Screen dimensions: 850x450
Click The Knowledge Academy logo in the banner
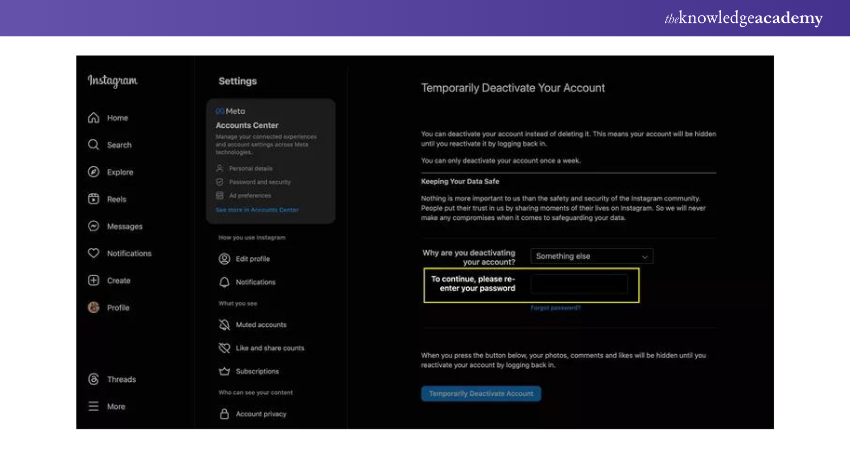click(x=743, y=18)
